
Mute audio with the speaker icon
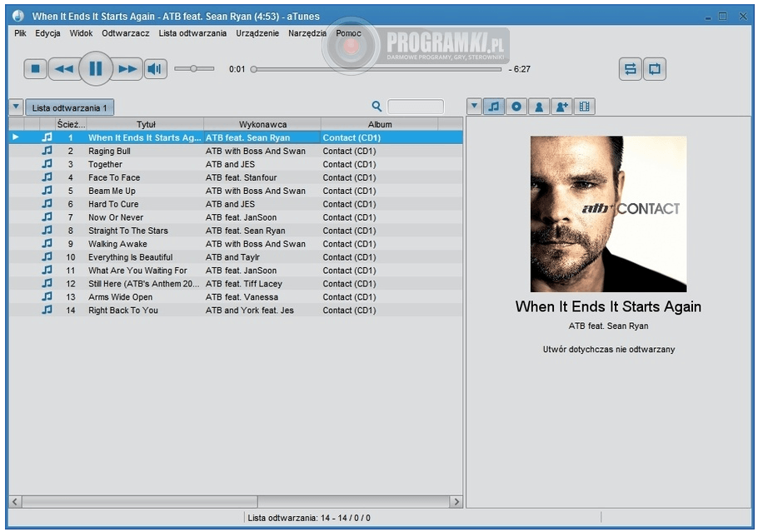pos(155,69)
